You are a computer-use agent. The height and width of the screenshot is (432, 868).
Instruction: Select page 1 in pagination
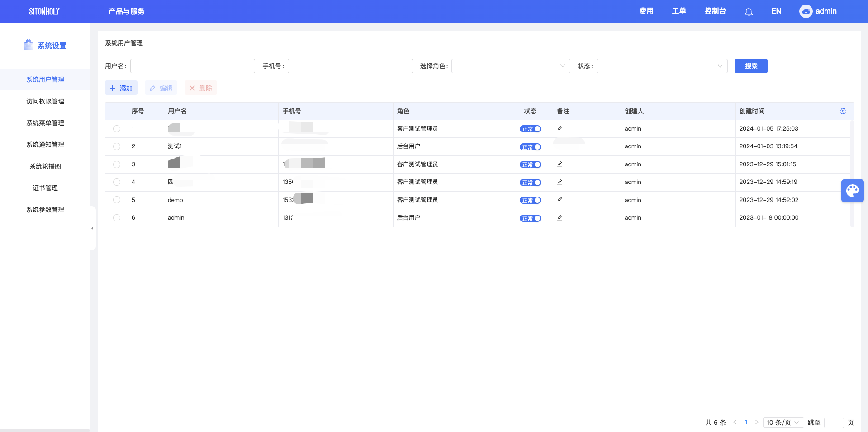click(x=746, y=422)
